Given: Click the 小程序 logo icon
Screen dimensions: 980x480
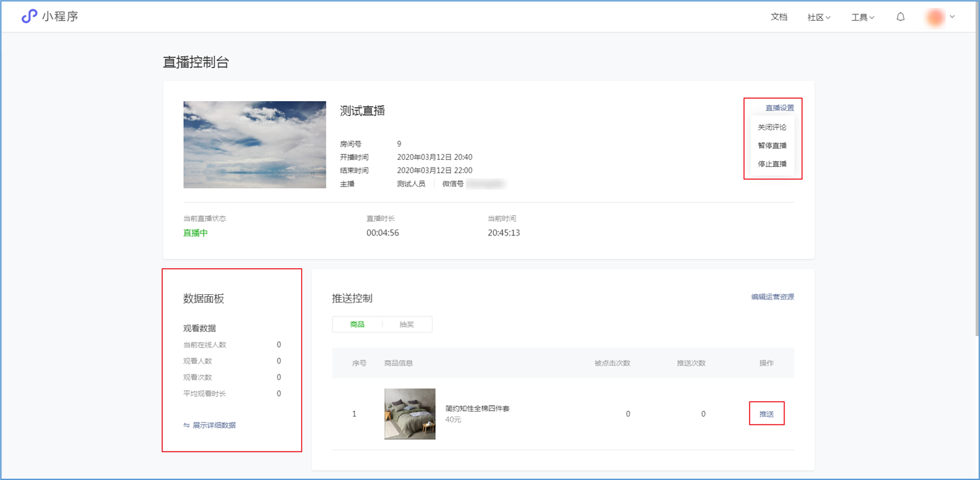Looking at the screenshot, I should tap(29, 16).
